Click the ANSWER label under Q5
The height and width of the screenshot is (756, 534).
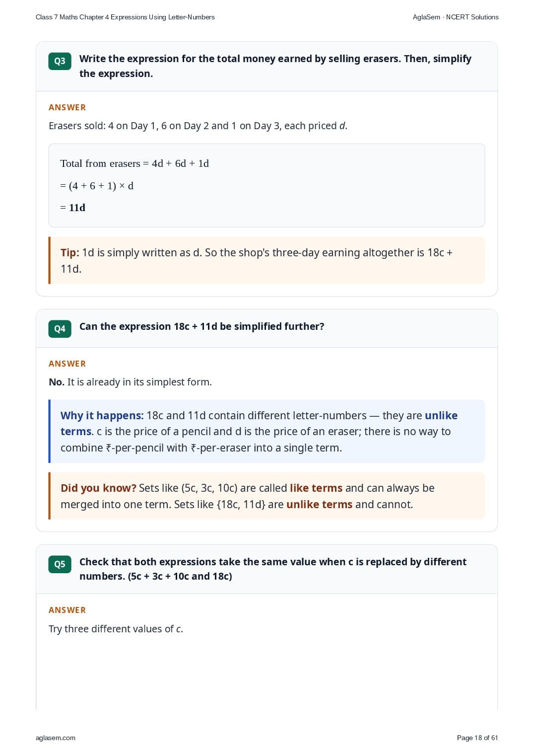pyautogui.click(x=67, y=610)
